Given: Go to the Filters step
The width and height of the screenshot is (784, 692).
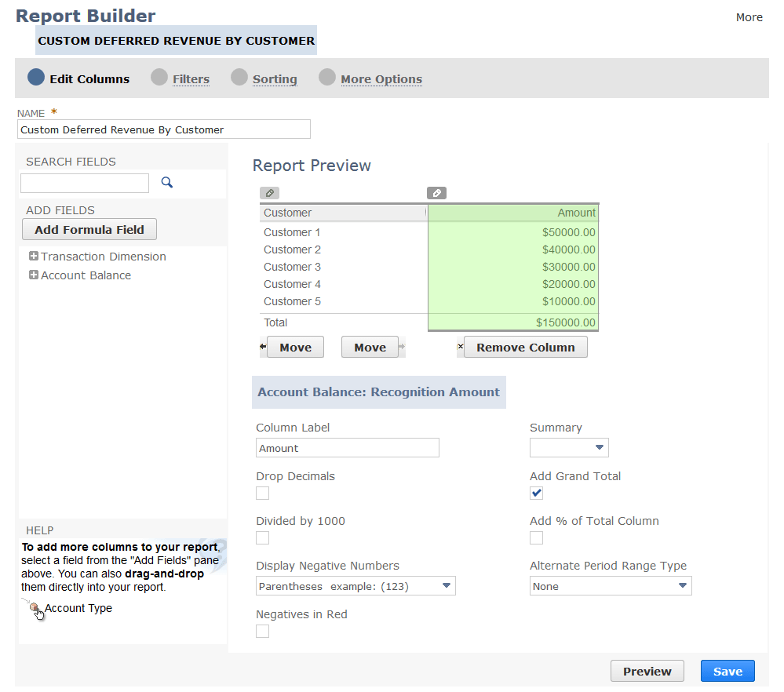Looking at the screenshot, I should point(191,79).
